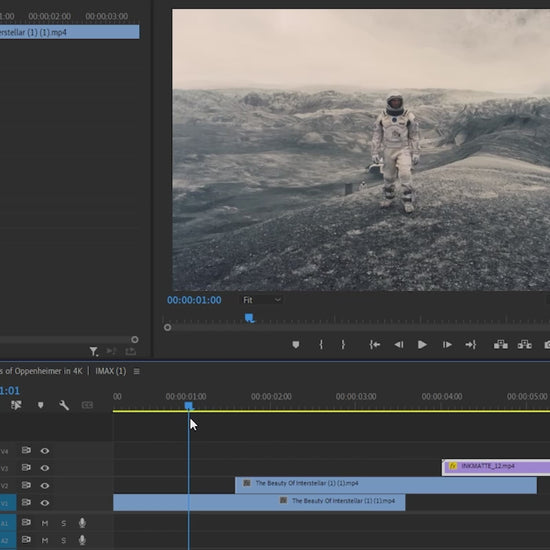Click the fx badge on V1 Interstellar clip
The height and width of the screenshot is (550, 550).
pos(283,500)
